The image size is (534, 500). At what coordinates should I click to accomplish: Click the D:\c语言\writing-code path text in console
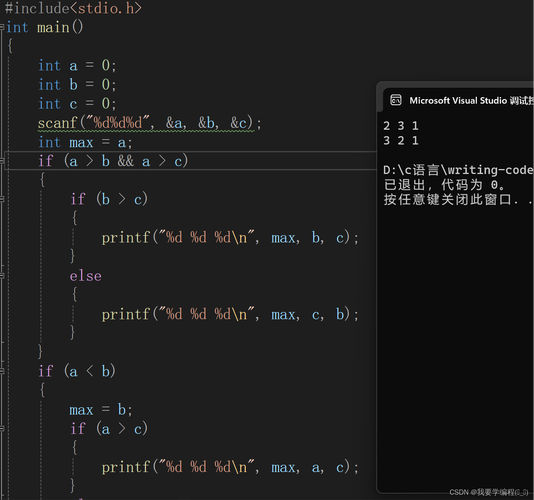pos(458,170)
